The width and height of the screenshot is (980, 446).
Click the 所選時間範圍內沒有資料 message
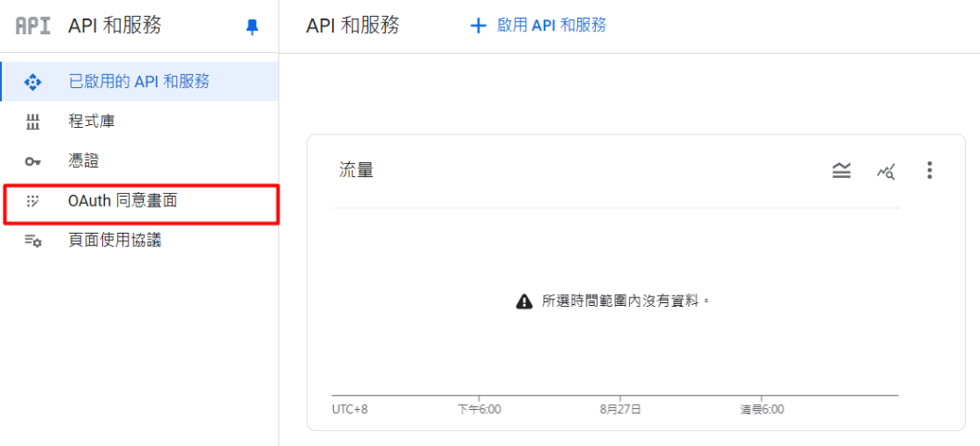pyautogui.click(x=626, y=301)
